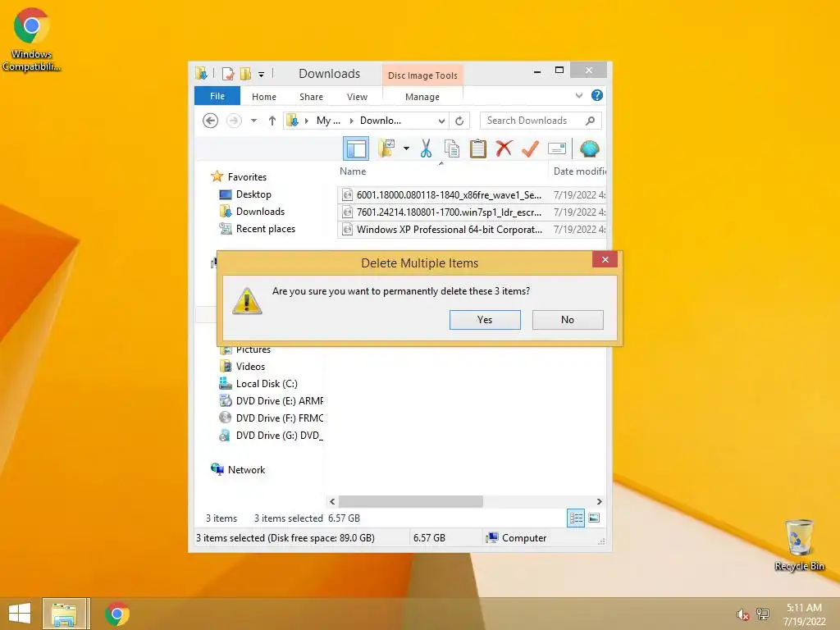Click the Rename toolbar icon
This screenshot has width=840, height=630.
557,148
